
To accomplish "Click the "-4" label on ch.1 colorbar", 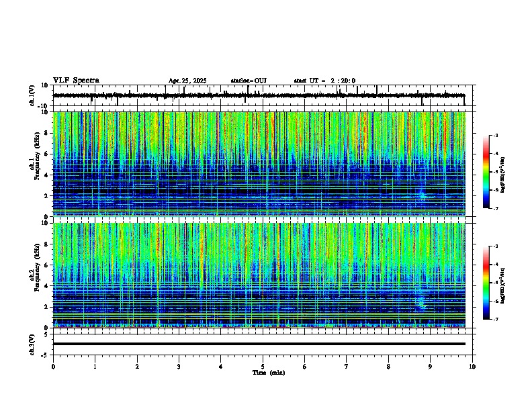I will [x=495, y=153].
